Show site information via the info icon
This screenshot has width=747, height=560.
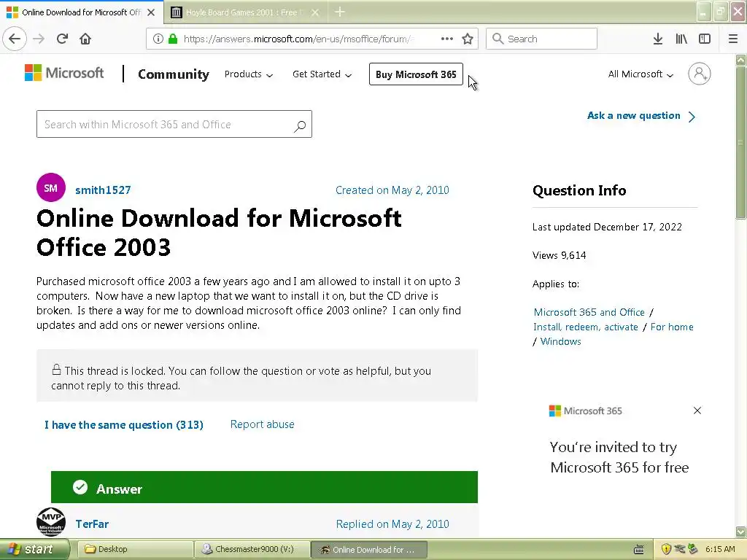tap(158, 39)
